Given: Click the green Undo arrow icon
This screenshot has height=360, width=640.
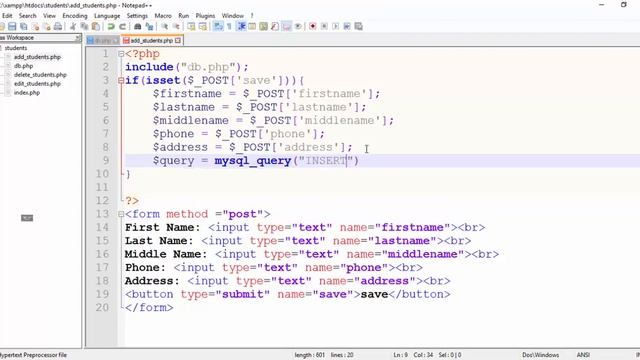Looking at the screenshot, I should coord(111,27).
